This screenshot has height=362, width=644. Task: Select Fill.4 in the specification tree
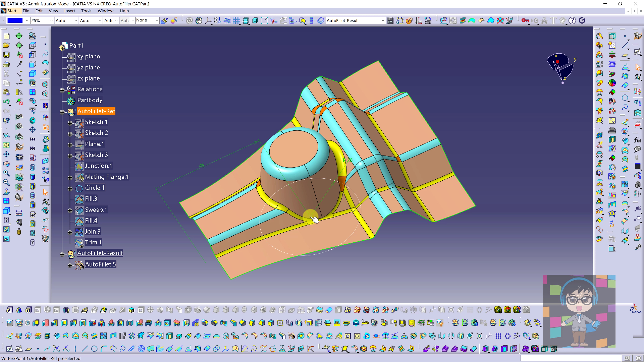pyautogui.click(x=91, y=221)
